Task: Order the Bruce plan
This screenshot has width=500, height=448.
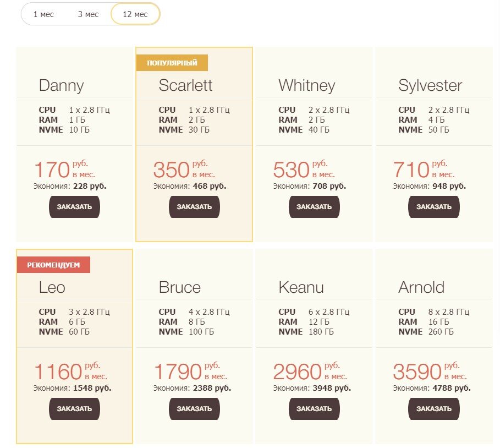Action: coord(194,409)
